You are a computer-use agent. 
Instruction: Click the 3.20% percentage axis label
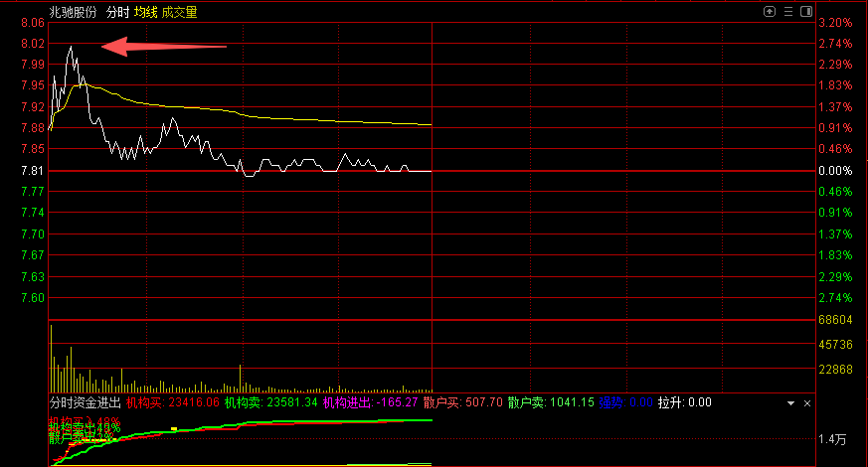[x=835, y=22]
